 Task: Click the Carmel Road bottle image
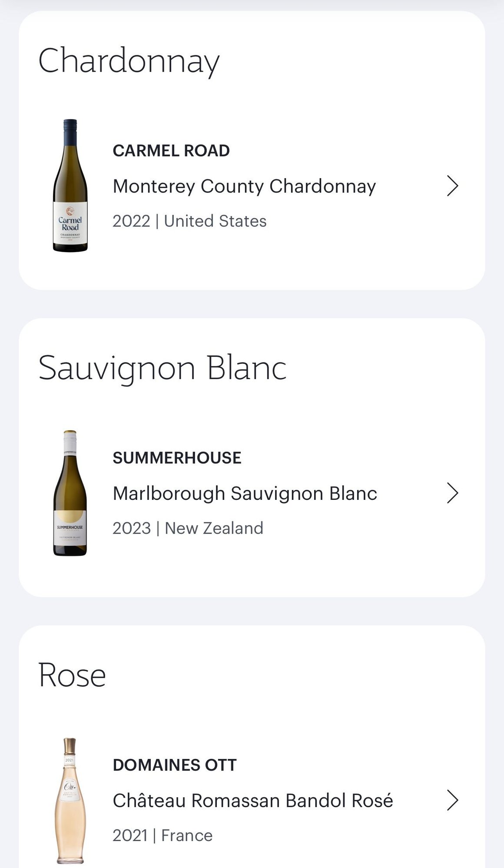tap(70, 186)
